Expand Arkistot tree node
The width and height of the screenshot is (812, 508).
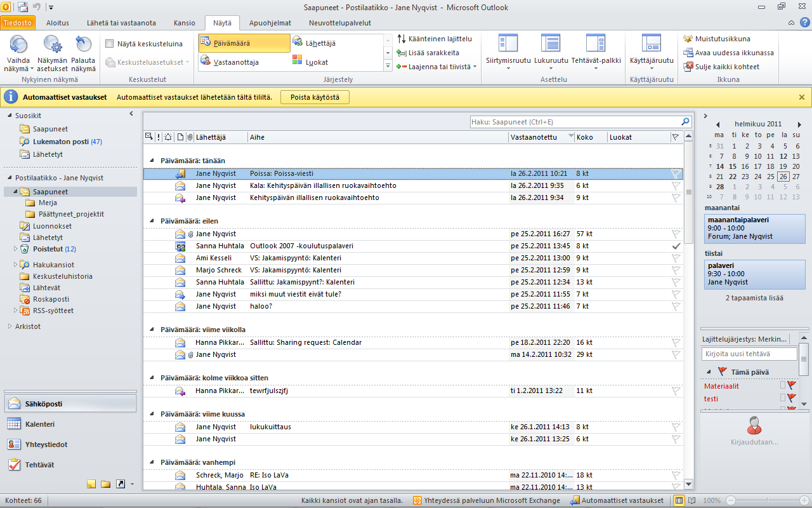[x=10, y=326]
